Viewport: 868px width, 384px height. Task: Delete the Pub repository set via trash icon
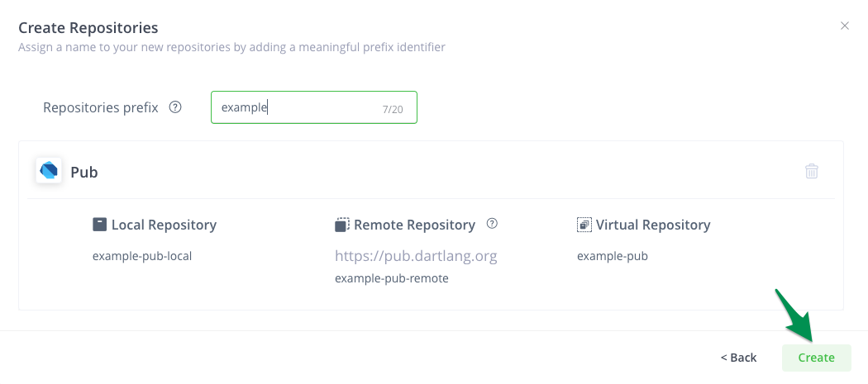click(812, 171)
